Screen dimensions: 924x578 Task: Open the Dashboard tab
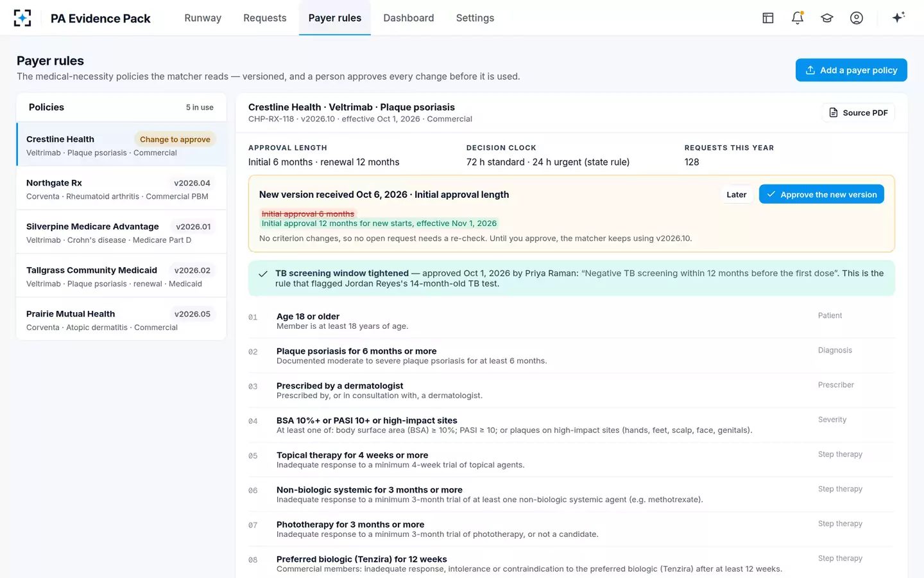(409, 18)
